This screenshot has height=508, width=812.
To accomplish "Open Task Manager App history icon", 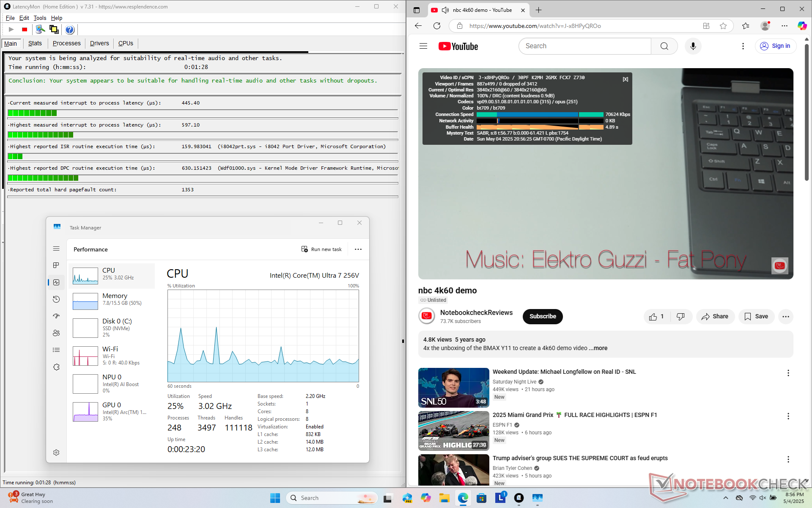I will (56, 299).
